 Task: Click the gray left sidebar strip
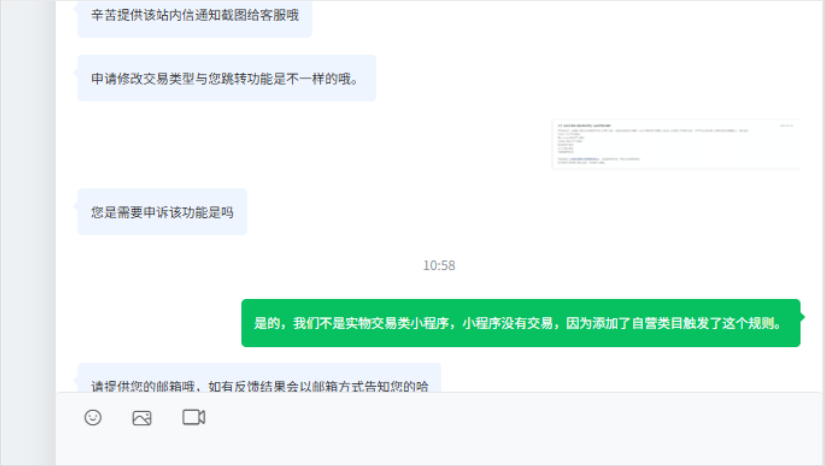(28, 233)
